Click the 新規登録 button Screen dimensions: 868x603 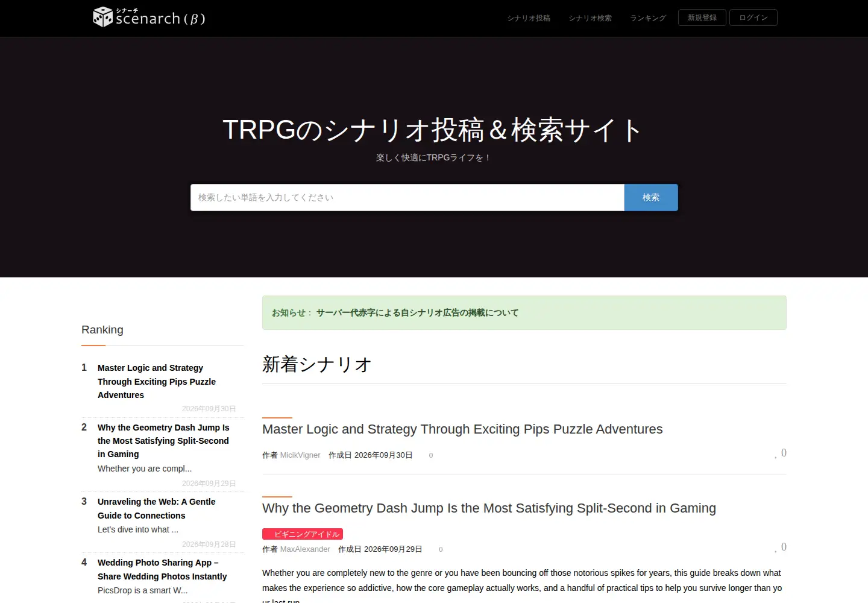click(702, 17)
